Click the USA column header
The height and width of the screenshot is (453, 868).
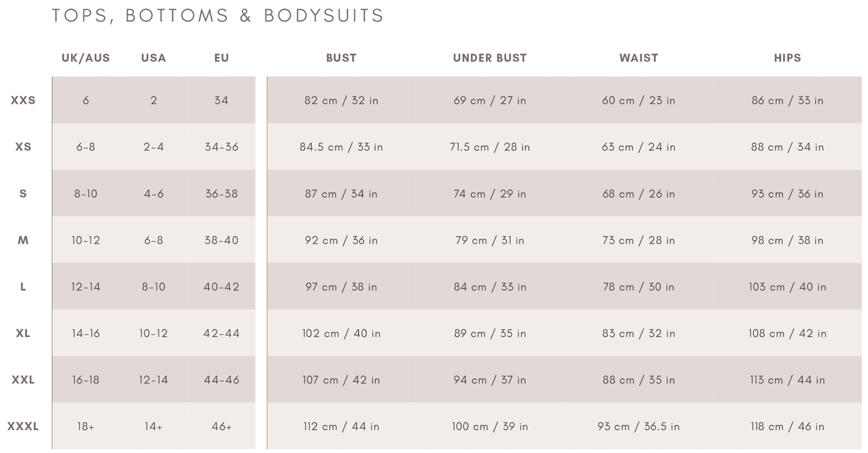click(154, 58)
